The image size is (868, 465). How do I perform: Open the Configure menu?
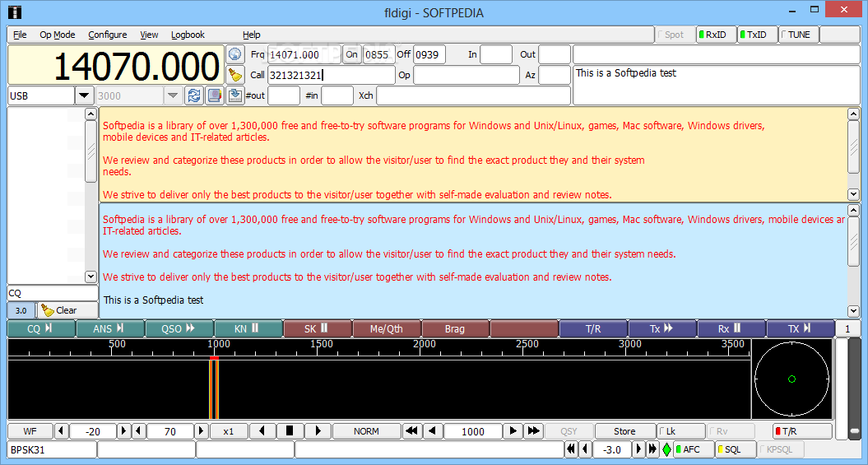(x=108, y=35)
